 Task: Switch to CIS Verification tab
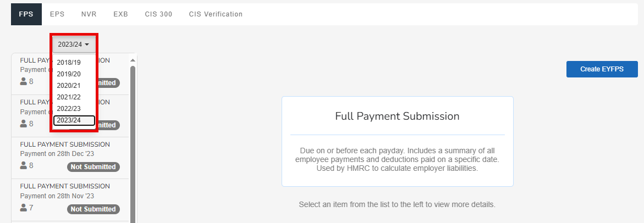216,14
